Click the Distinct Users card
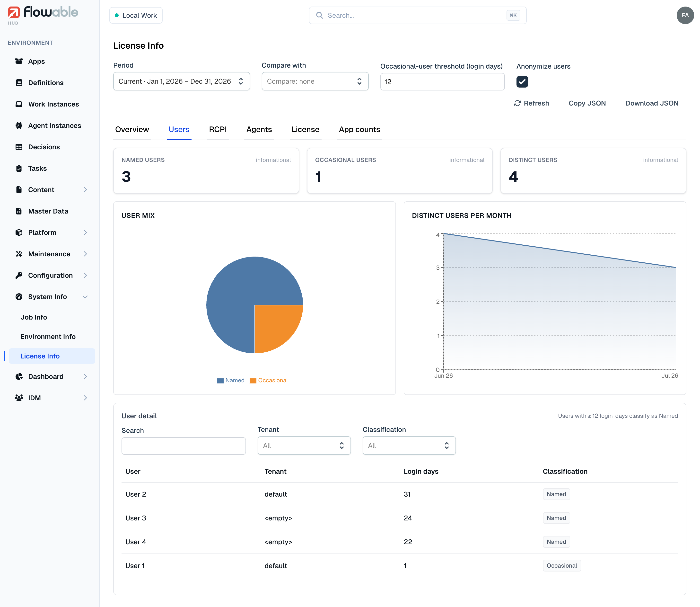This screenshot has width=700, height=607. [593, 171]
